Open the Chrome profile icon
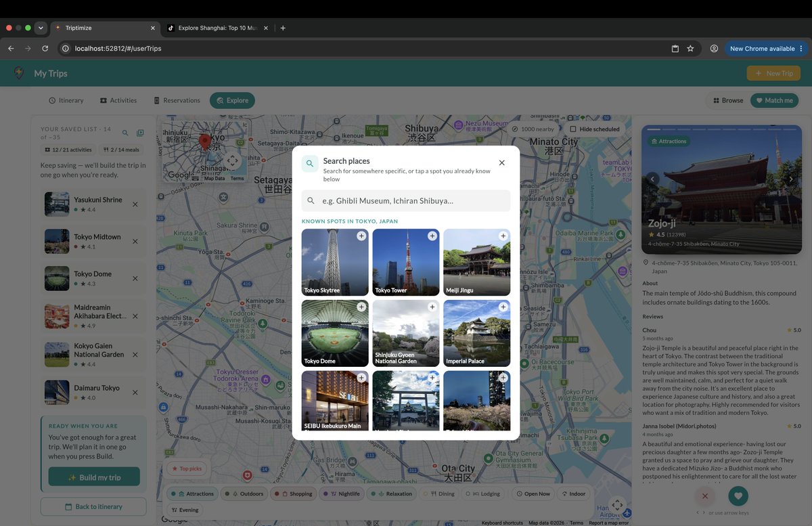Screen dimensions: 812x526 coord(714,49)
